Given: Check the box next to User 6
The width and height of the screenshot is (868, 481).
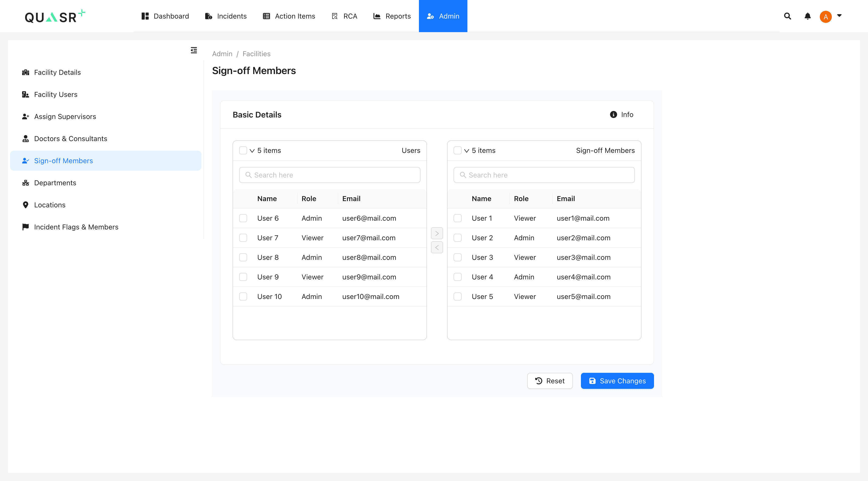Looking at the screenshot, I should pos(243,218).
